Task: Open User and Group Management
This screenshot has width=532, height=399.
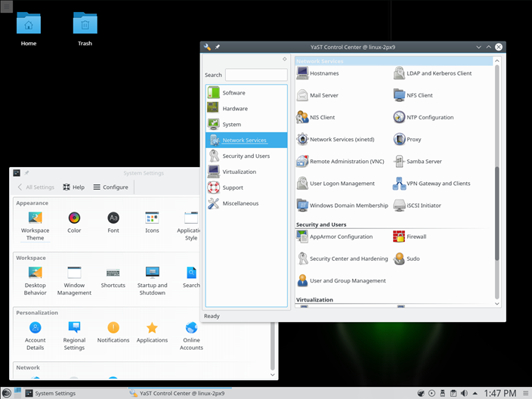Action: tap(341, 281)
